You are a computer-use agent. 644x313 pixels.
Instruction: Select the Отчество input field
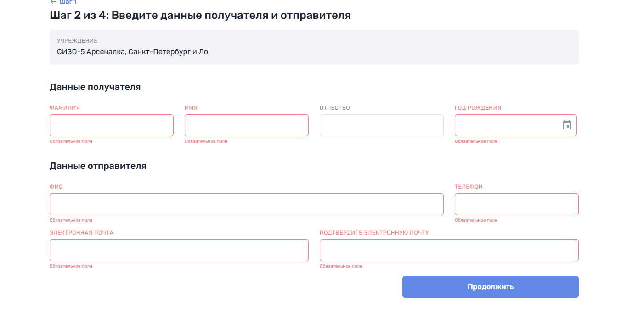(382, 125)
